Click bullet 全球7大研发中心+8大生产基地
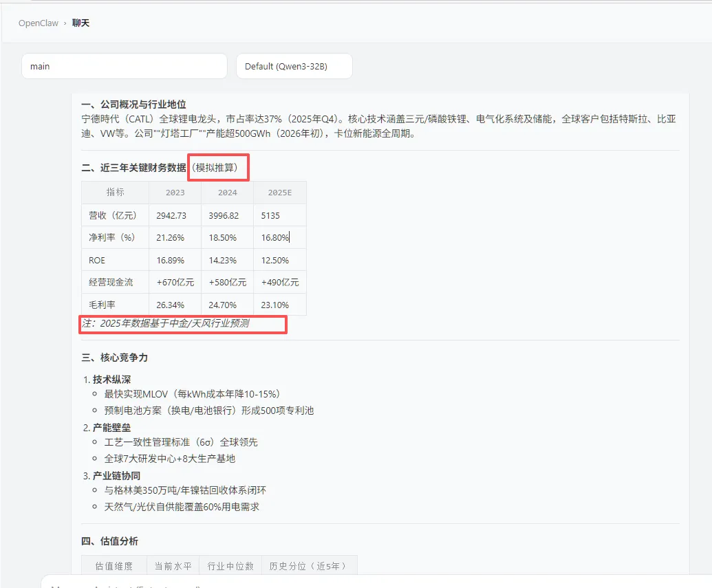 pos(170,459)
